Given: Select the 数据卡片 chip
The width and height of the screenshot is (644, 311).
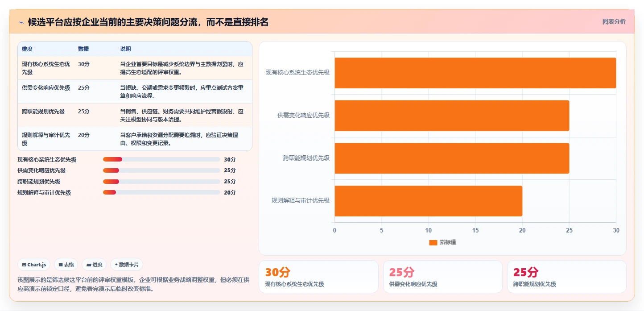Looking at the screenshot, I should (127, 265).
